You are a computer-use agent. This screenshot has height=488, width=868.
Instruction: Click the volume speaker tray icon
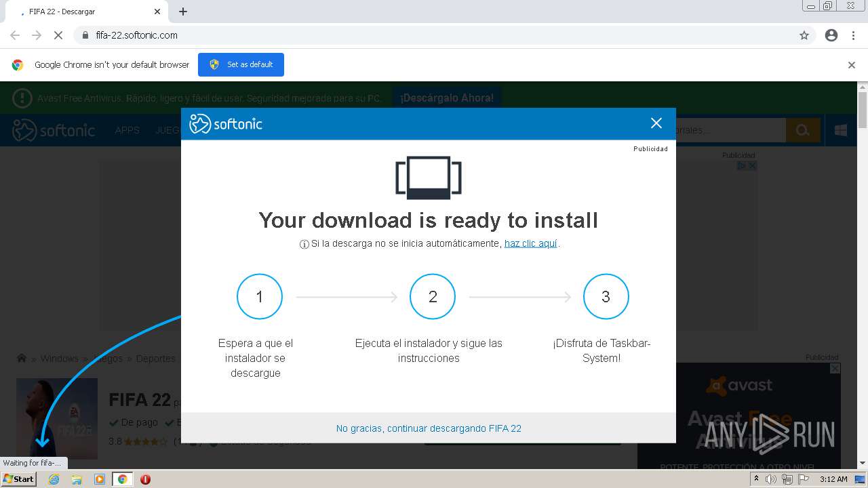(x=771, y=479)
